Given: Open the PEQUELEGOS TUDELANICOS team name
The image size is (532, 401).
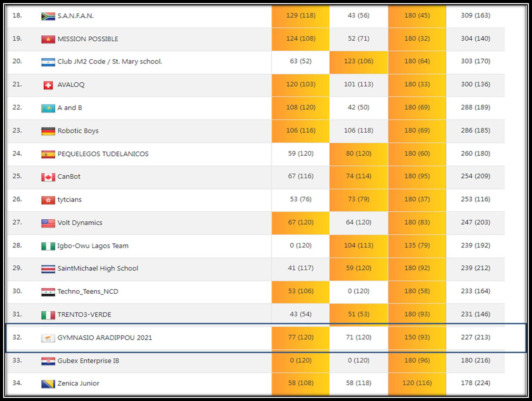Looking at the screenshot, I should [103, 154].
